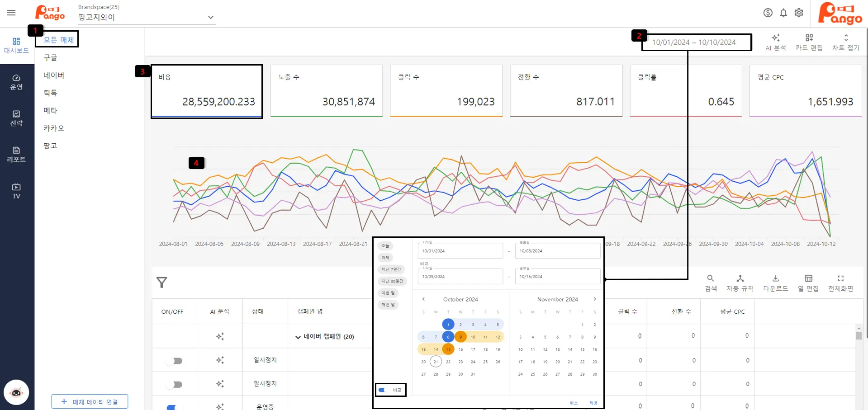Download data with 다운로드 icon
Image resolution: width=868 pixels, height=410 pixels.
[775, 283]
